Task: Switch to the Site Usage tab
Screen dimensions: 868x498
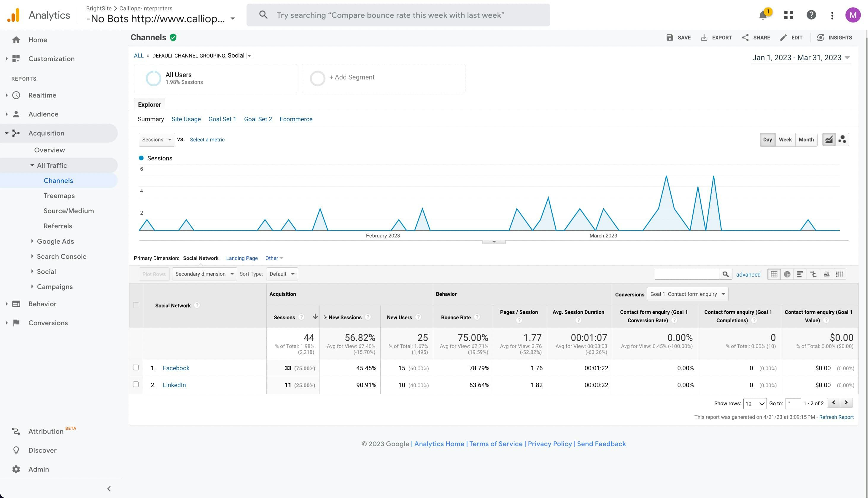Action: click(x=186, y=119)
